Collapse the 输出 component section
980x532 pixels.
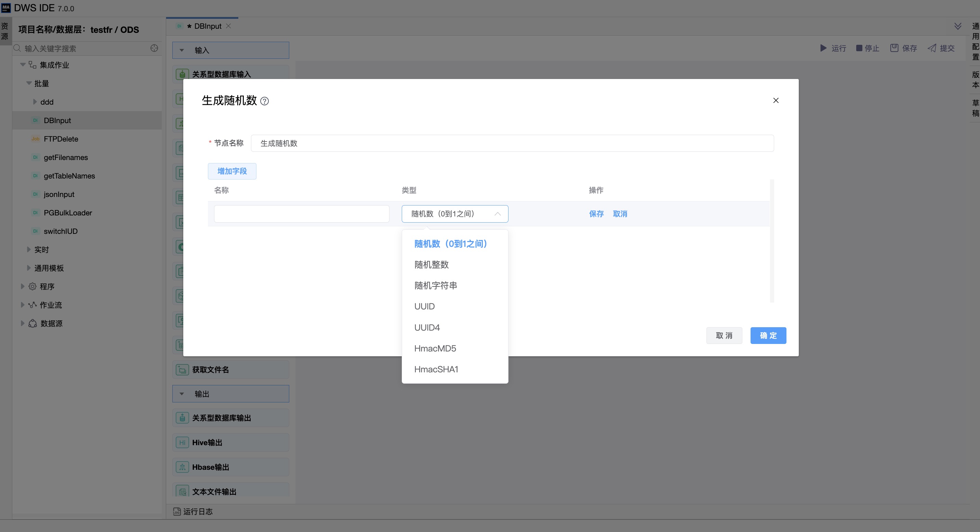[182, 394]
